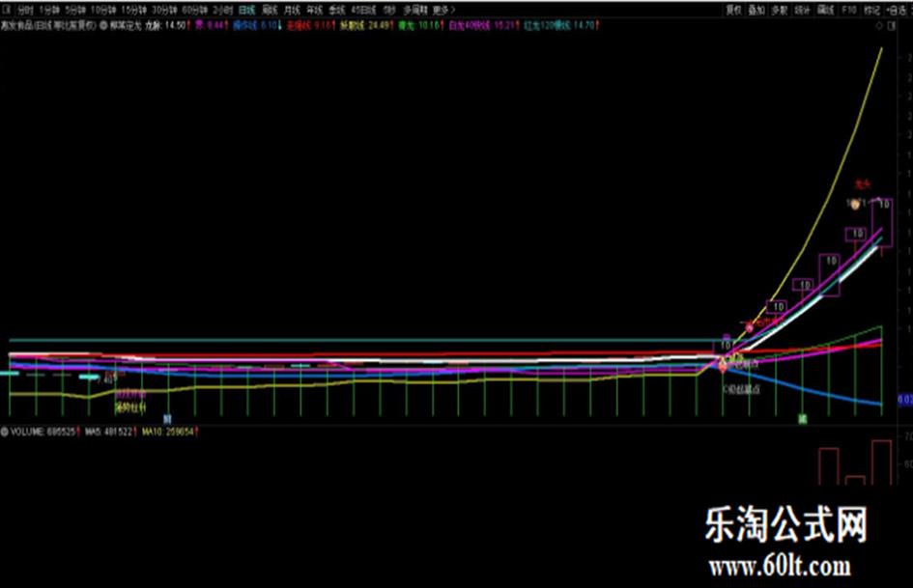Viewport: 913px width, 588px height.
Task: Click the blue 0.02 price tag
Action: [905, 400]
